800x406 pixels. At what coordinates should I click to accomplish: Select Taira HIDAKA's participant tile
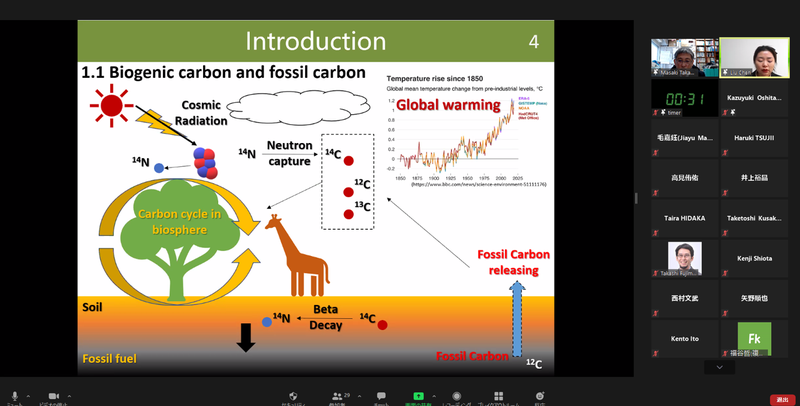coord(684,217)
